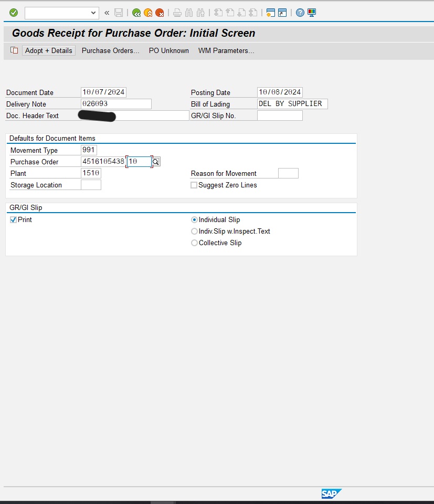Click the Movement Type field
The width and height of the screenshot is (434, 504).
pos(89,150)
